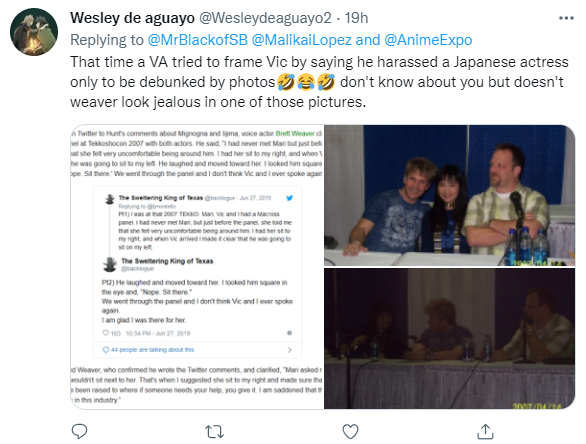Open the Wesley de aguayo display name

click(132, 18)
